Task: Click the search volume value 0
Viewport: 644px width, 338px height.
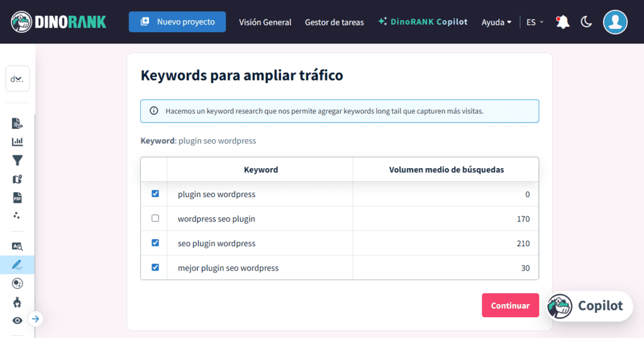Action: (x=528, y=194)
